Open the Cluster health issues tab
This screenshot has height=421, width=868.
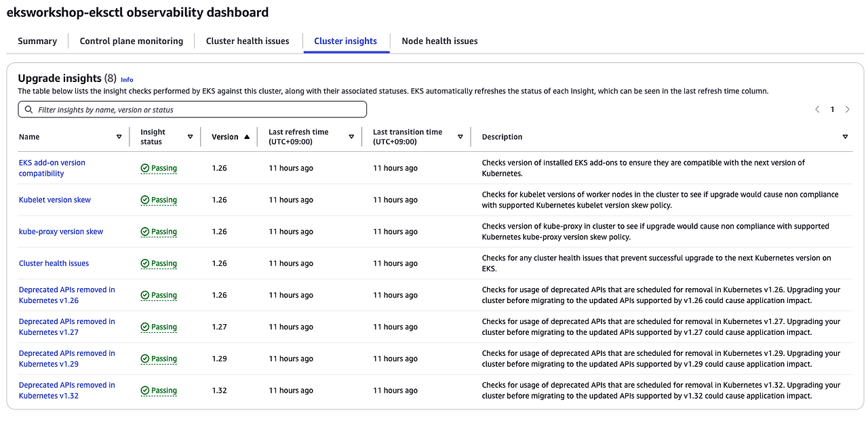point(248,41)
